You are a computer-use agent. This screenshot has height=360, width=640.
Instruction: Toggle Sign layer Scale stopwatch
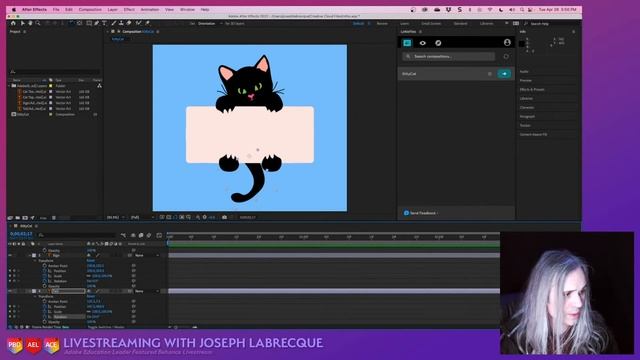(x=44, y=276)
